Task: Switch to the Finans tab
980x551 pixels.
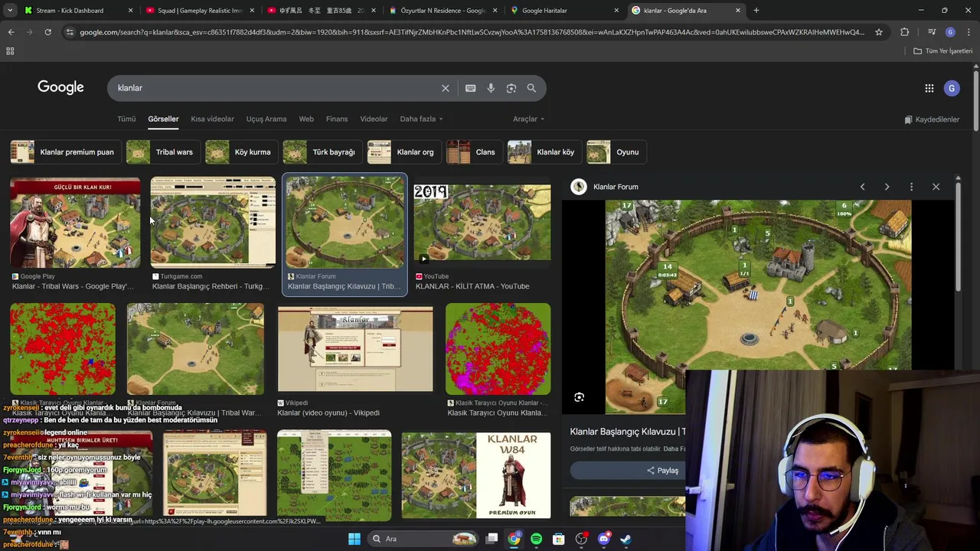Action: (x=337, y=119)
